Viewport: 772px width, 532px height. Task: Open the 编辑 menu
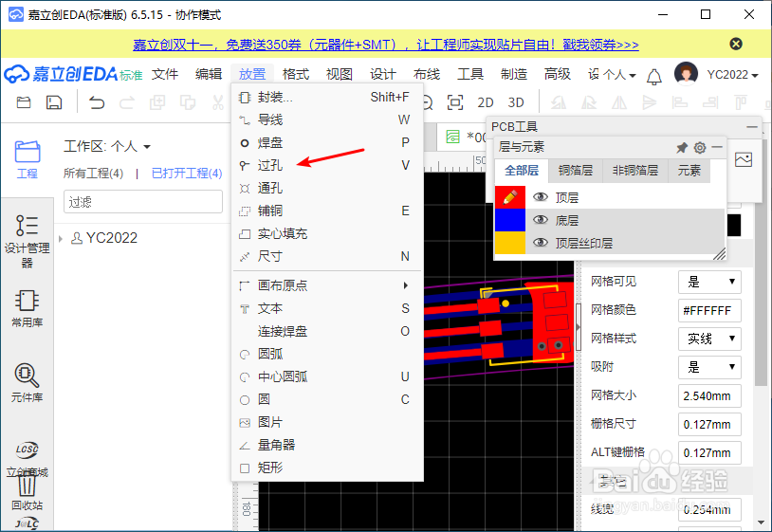[209, 74]
